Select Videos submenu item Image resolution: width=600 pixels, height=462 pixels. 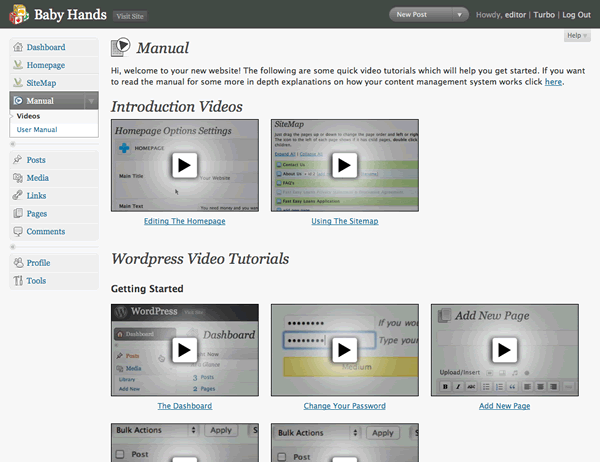pos(28,116)
